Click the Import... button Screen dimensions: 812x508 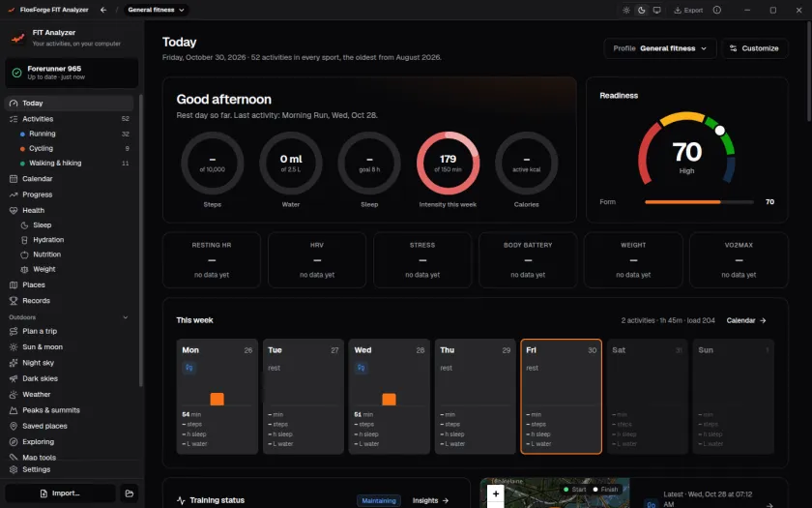click(x=61, y=493)
